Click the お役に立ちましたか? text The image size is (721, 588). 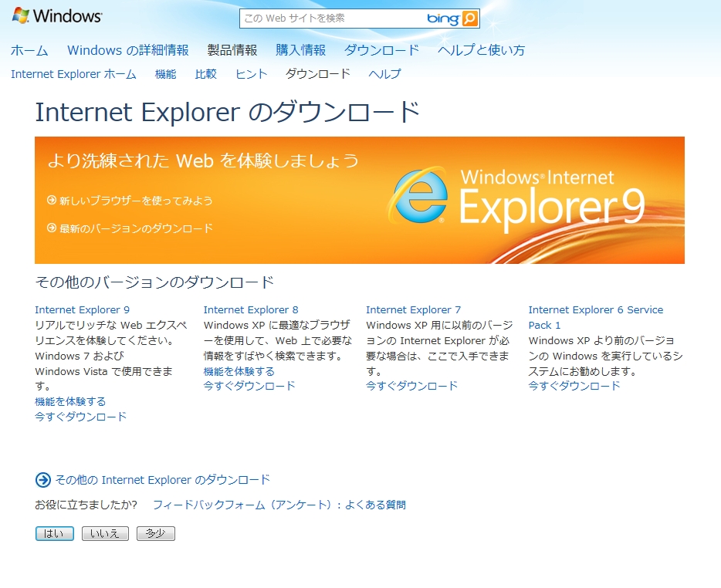(86, 505)
